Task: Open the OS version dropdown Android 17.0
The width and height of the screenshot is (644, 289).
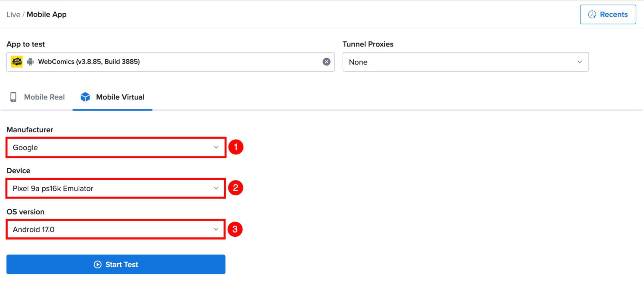Action: [116, 229]
